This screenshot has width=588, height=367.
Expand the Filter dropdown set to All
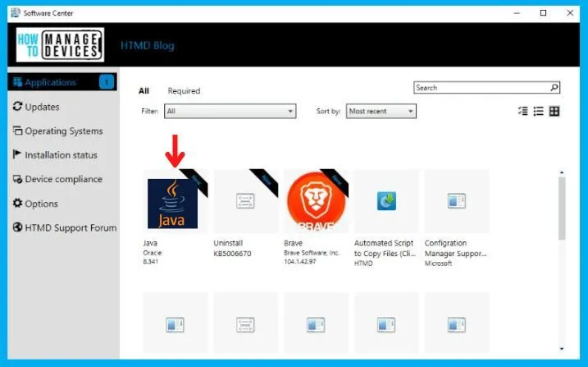point(230,111)
